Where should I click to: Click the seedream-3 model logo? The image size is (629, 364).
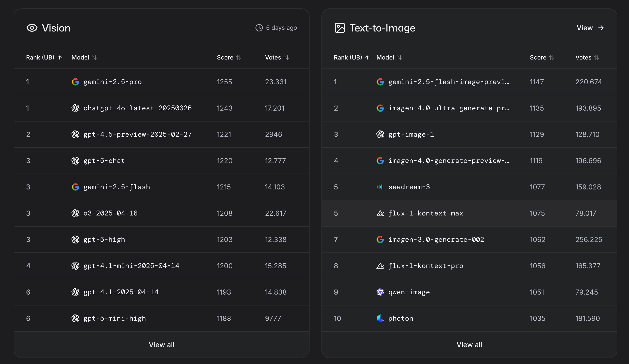click(x=380, y=187)
